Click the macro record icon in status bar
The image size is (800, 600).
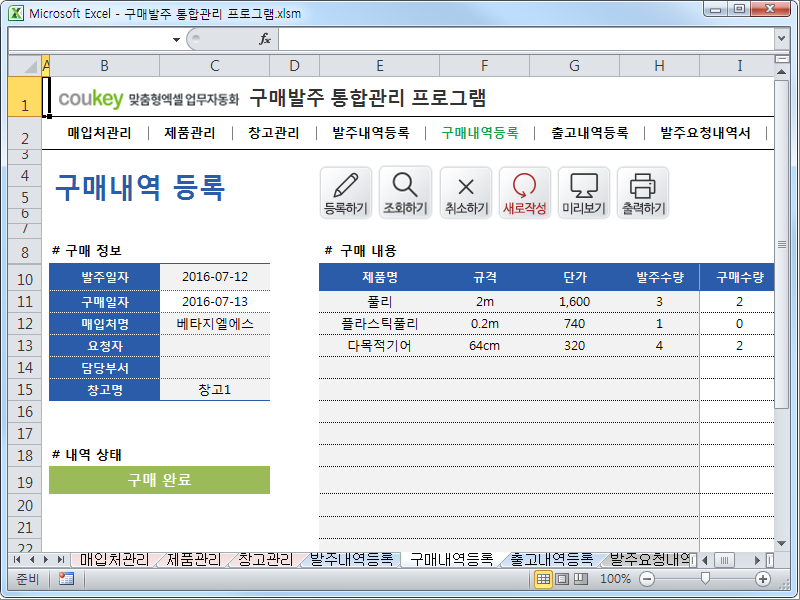66,579
